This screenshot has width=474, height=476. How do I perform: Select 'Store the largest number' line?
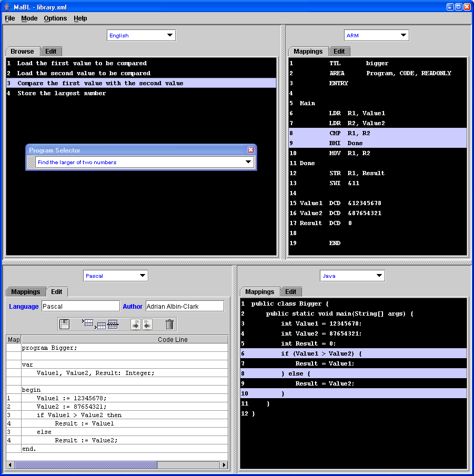pyautogui.click(x=62, y=93)
